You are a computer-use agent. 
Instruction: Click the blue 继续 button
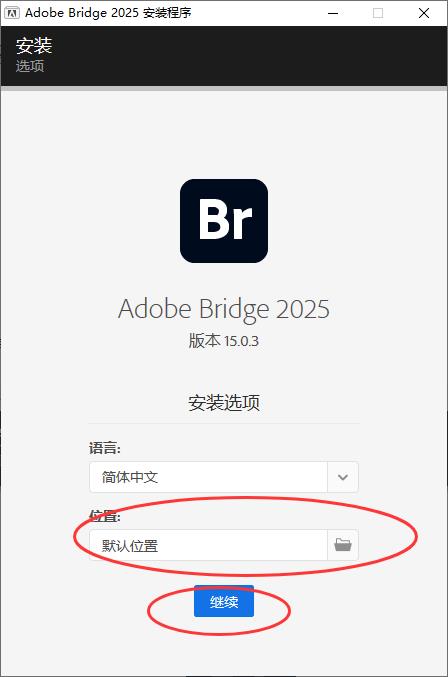coord(224,601)
